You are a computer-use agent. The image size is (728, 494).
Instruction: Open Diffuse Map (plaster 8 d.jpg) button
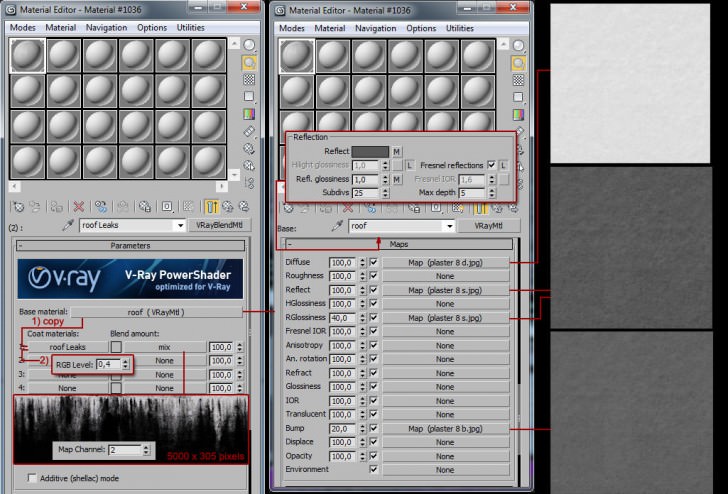445,262
